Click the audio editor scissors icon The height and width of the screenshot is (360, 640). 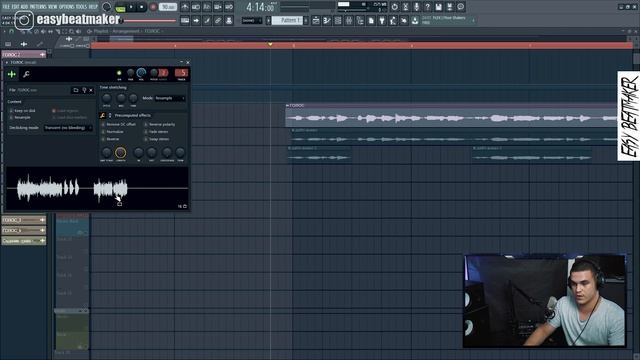pos(405,7)
